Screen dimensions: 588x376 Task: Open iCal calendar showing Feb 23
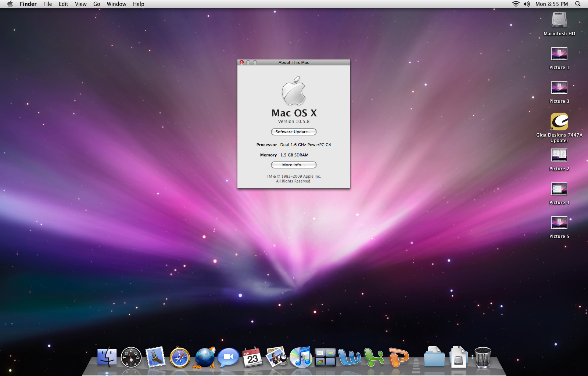[x=252, y=357]
